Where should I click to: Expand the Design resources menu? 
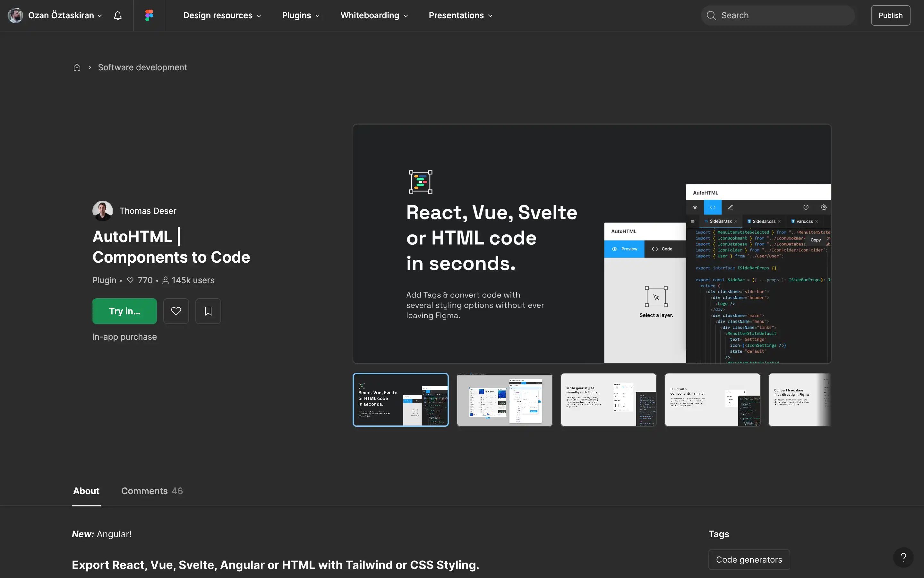tap(222, 15)
